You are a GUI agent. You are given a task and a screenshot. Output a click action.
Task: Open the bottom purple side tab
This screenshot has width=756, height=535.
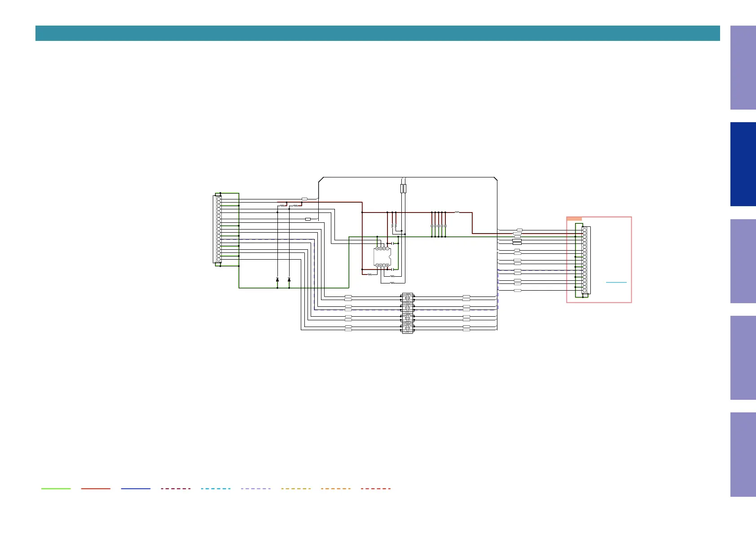[743, 455]
